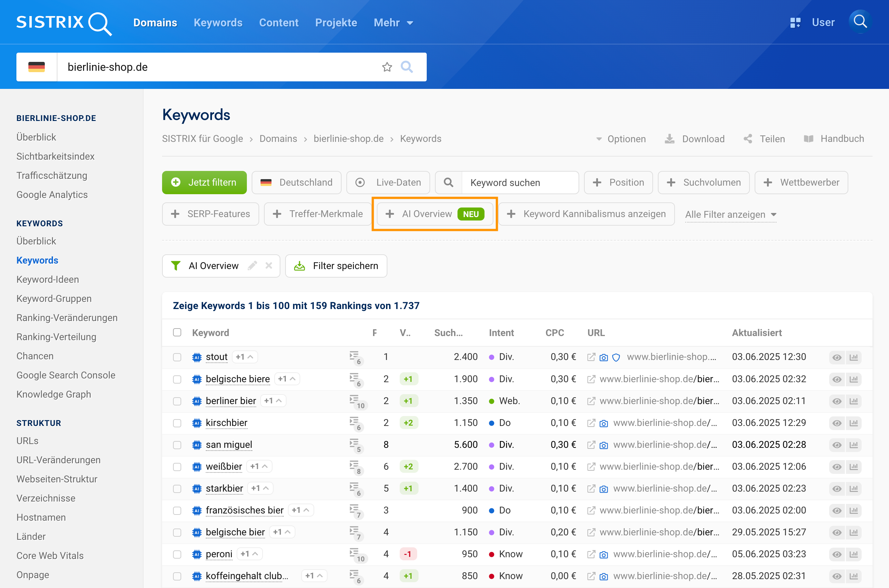Open Ranking-Veränderungen in the sidebar
This screenshot has height=588, width=889.
(x=67, y=318)
